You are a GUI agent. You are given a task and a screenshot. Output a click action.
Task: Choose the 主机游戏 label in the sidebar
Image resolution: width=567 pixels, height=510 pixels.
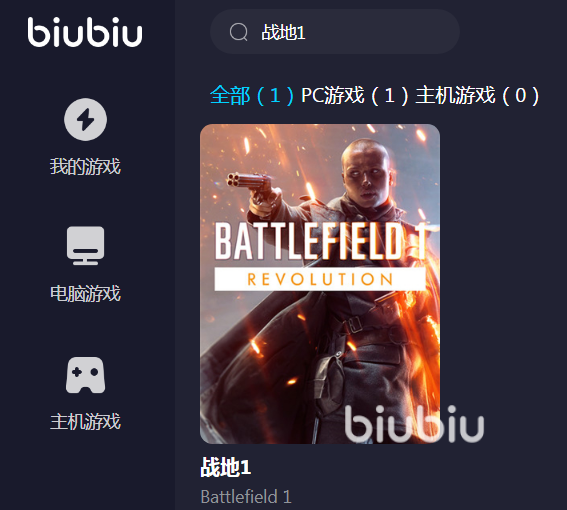click(x=85, y=422)
